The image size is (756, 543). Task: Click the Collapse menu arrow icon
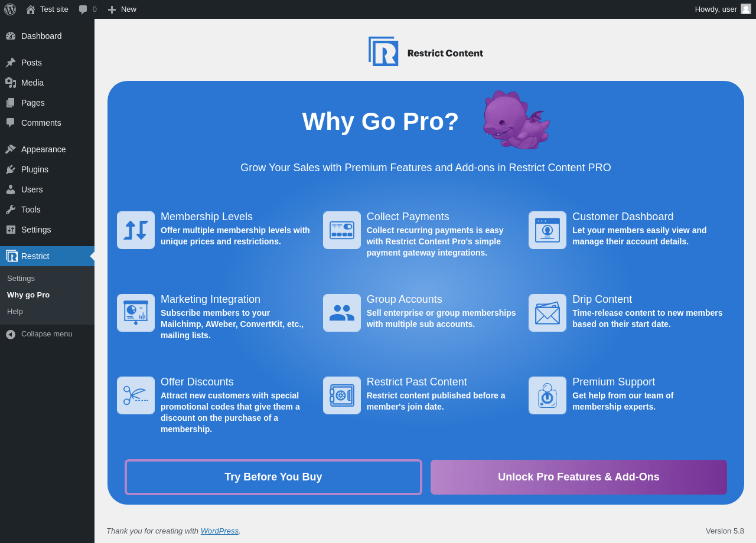11,334
